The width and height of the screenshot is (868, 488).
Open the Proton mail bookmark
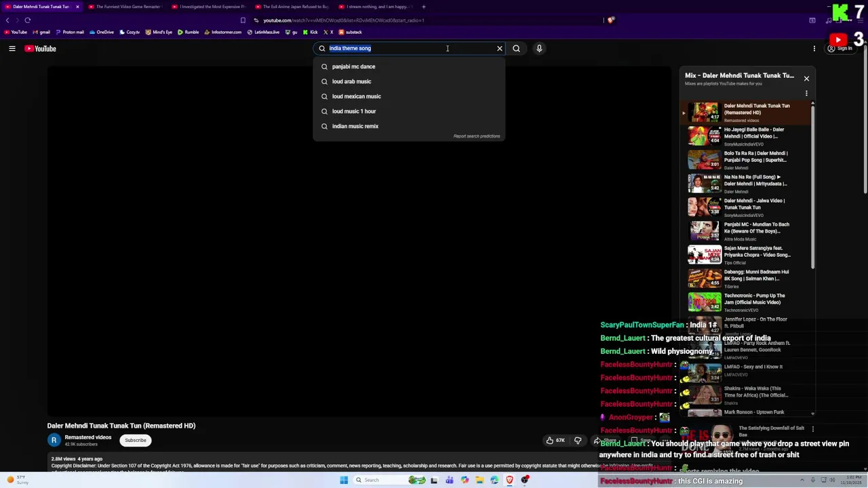(x=70, y=32)
